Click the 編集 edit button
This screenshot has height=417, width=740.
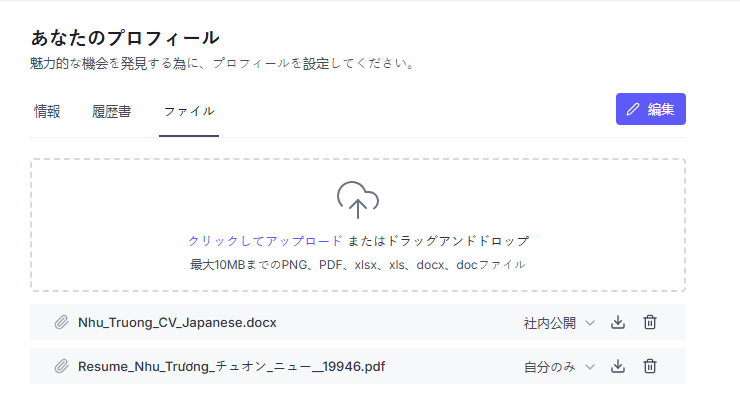[650, 109]
